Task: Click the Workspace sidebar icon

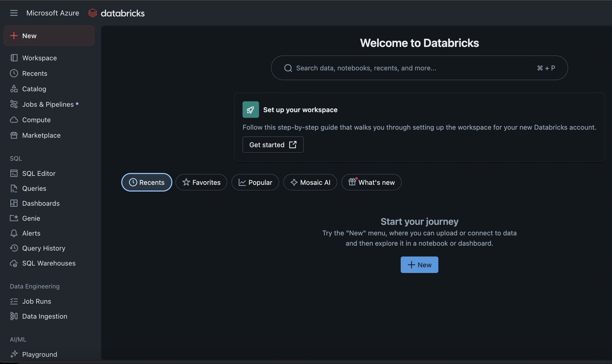Action: pyautogui.click(x=14, y=58)
